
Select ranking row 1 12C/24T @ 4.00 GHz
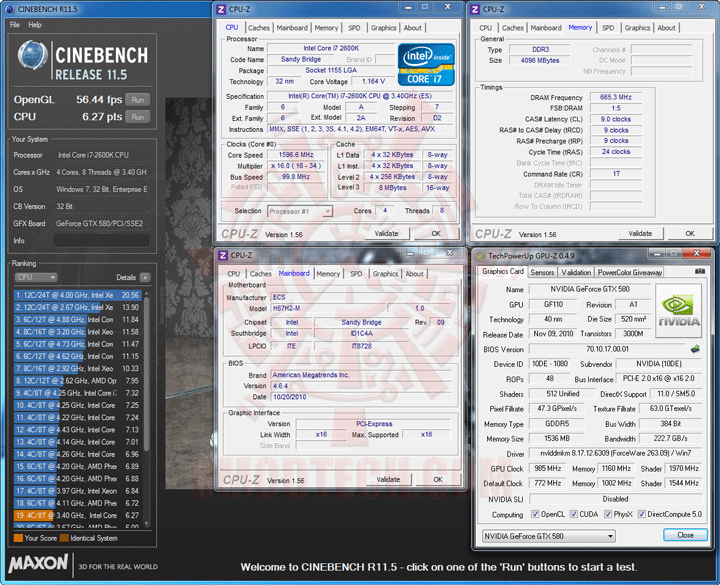pyautogui.click(x=77, y=295)
